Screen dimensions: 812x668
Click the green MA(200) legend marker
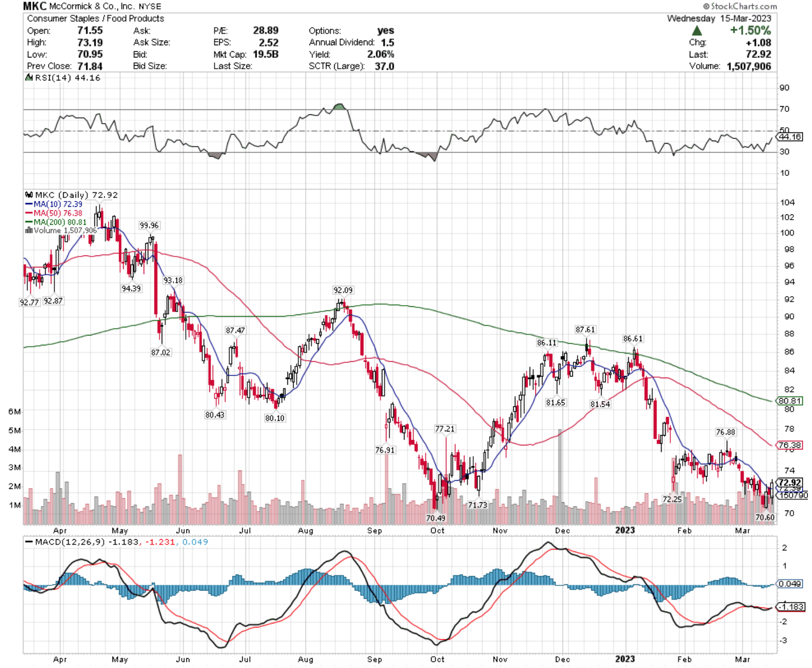[29, 222]
